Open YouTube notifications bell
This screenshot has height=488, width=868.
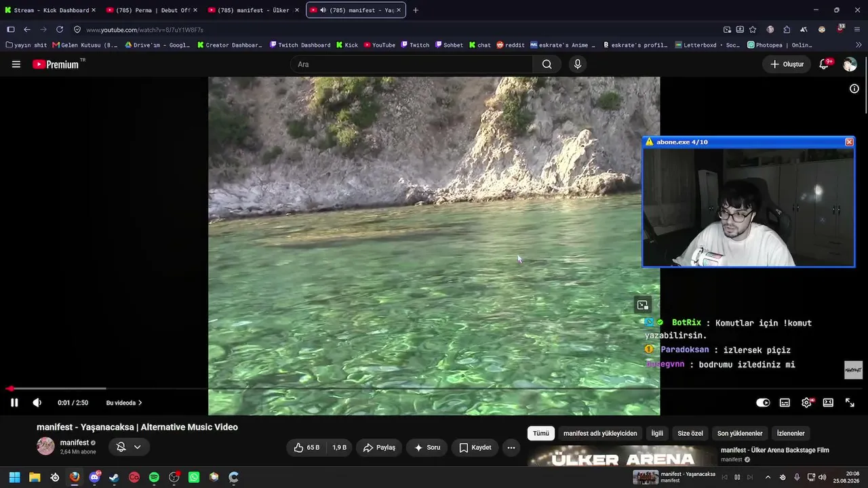825,64
